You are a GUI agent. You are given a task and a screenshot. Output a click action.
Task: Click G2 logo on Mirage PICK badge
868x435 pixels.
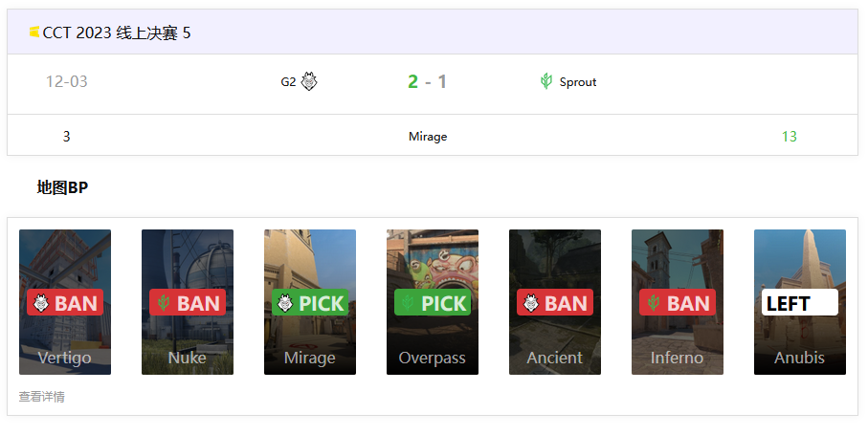pyautogui.click(x=285, y=303)
